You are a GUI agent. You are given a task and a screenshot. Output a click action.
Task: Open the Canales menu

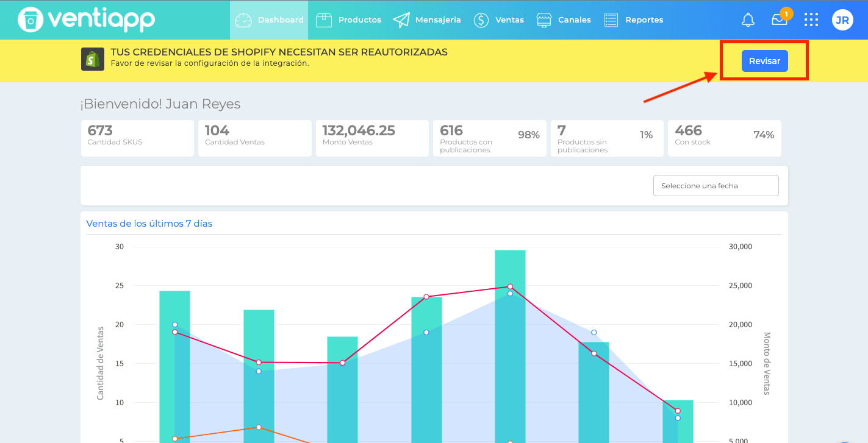point(564,20)
